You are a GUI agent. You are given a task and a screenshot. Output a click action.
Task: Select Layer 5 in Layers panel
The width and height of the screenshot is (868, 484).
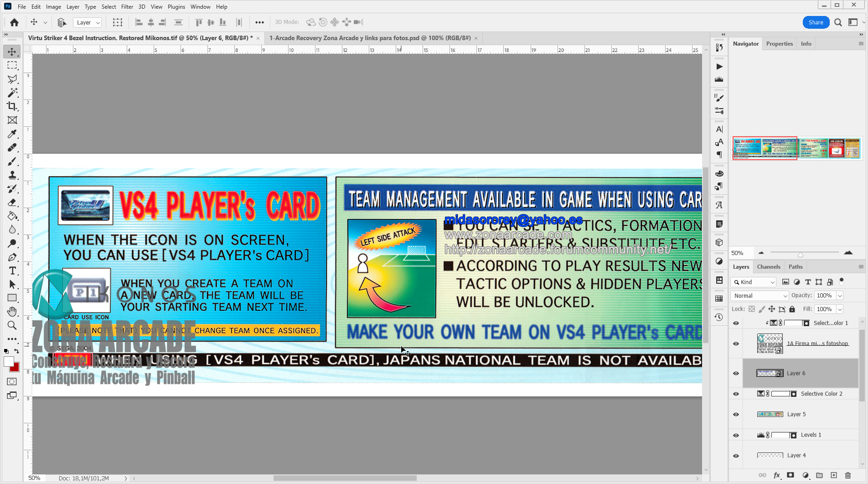[x=796, y=414]
